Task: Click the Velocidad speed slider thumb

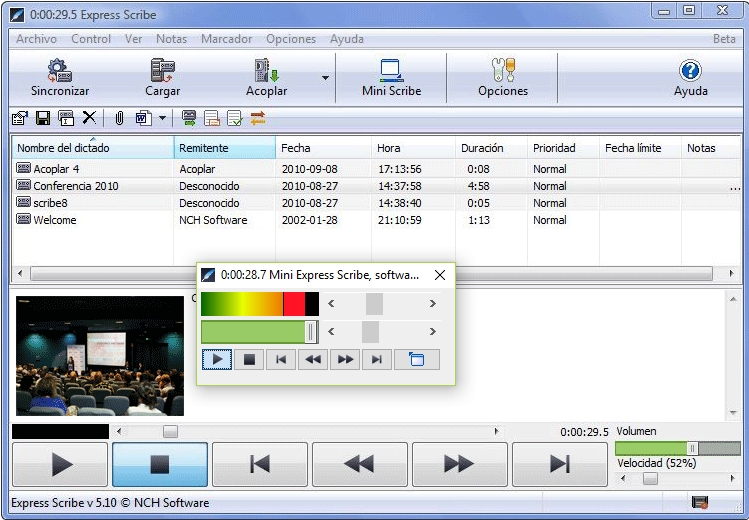Action: (650, 478)
